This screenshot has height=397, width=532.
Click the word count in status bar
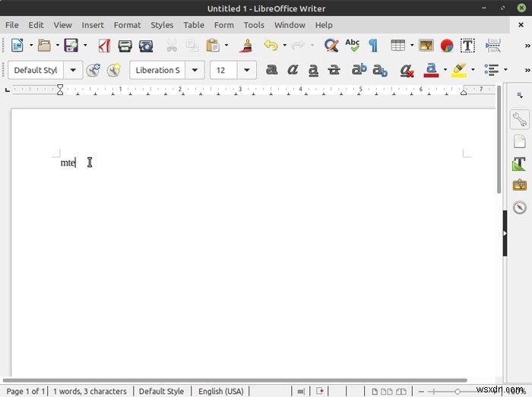(90, 391)
